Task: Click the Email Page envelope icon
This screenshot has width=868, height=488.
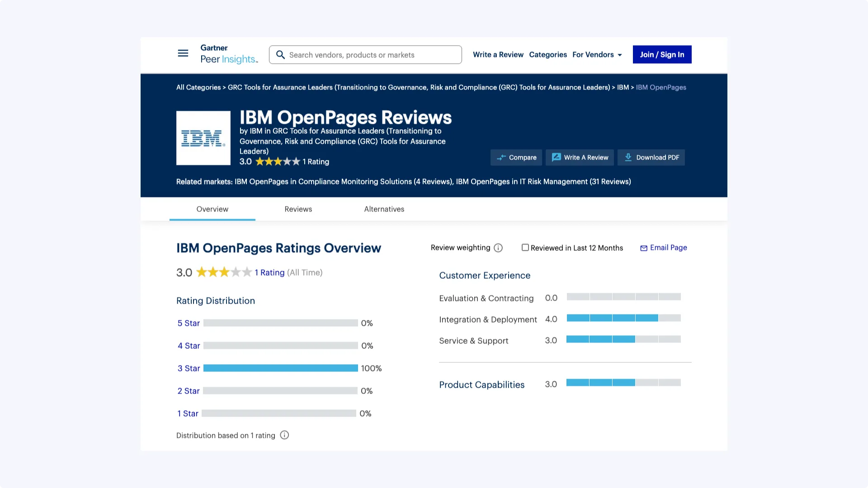Action: click(x=644, y=248)
